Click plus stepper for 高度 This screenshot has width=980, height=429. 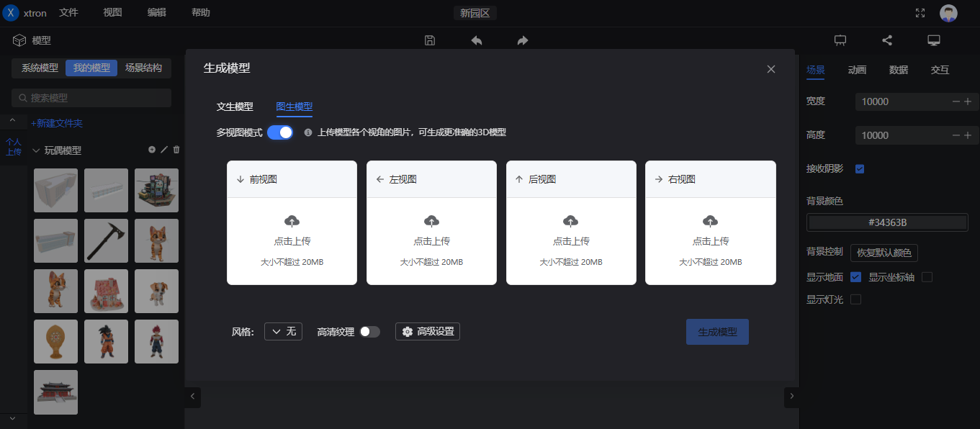pyautogui.click(x=968, y=135)
